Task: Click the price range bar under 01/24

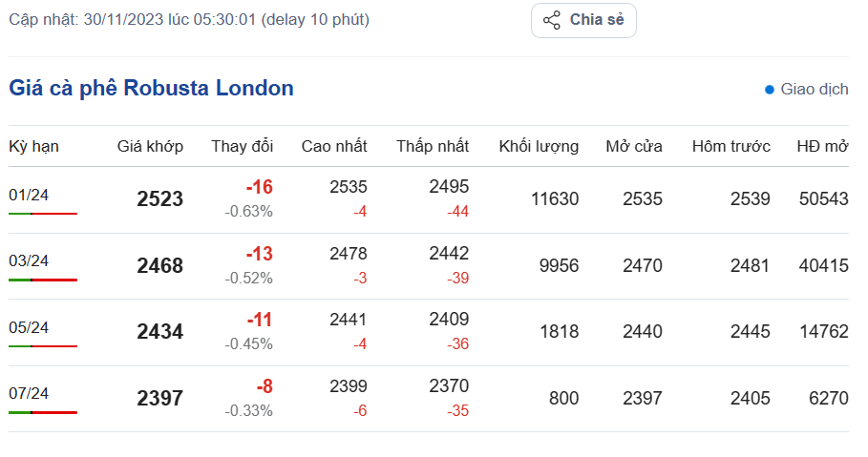Action: click(x=43, y=214)
